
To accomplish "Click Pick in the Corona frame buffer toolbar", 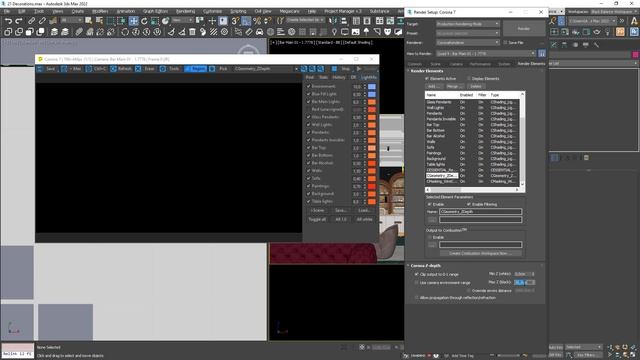I will click(x=219, y=69).
